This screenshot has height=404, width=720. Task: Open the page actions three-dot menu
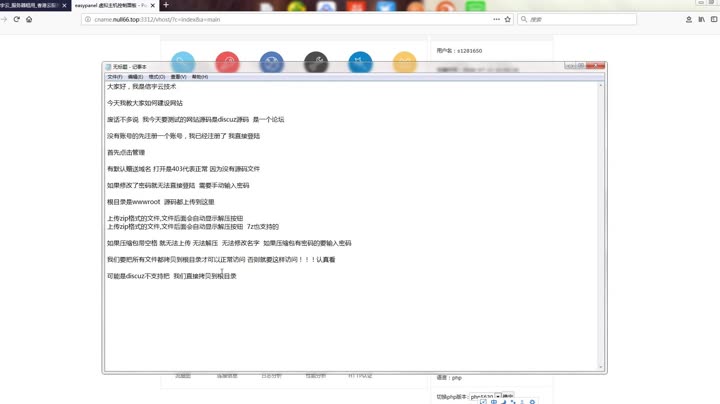click(x=496, y=19)
